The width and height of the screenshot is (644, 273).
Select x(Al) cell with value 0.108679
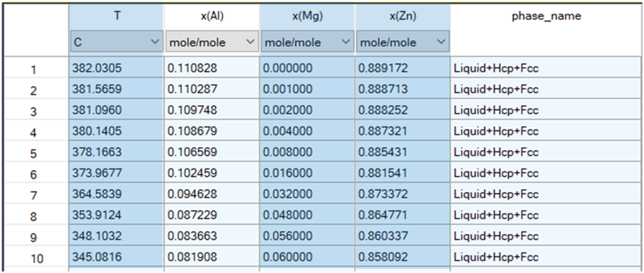211,131
